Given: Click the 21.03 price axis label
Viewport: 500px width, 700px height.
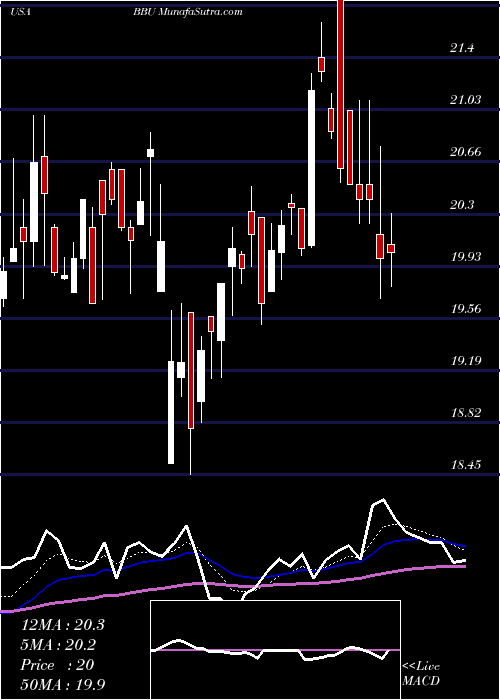Looking at the screenshot, I should pos(466,100).
